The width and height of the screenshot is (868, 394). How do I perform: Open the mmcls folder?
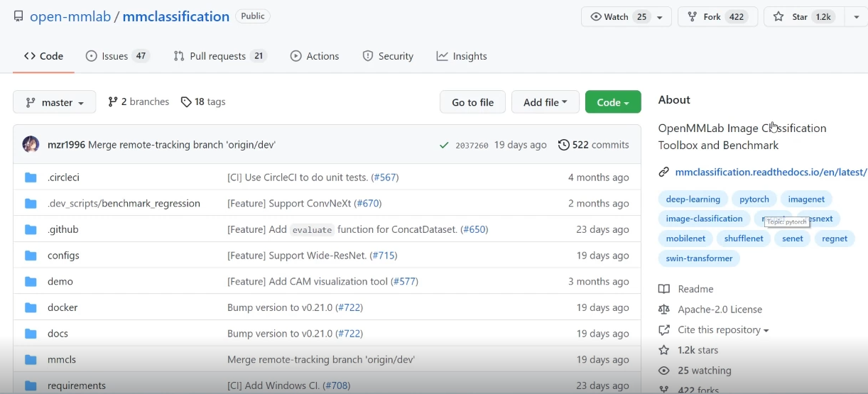[x=62, y=360]
